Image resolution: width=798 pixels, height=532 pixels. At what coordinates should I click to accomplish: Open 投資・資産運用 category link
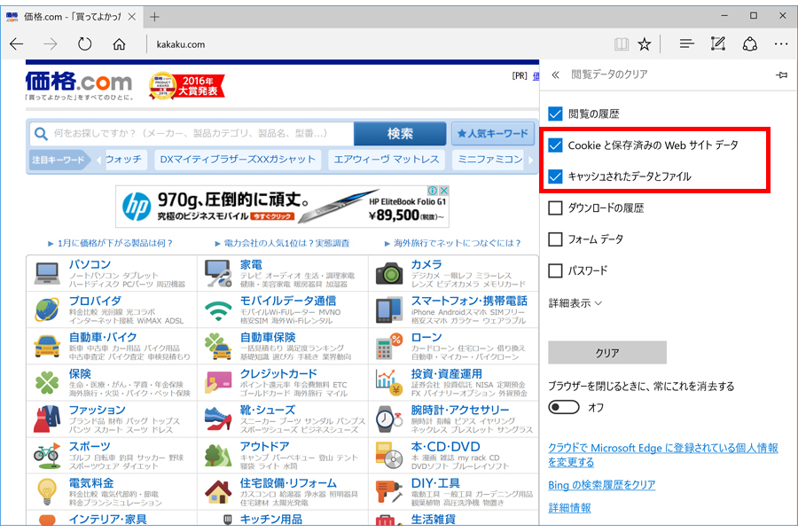(x=446, y=373)
